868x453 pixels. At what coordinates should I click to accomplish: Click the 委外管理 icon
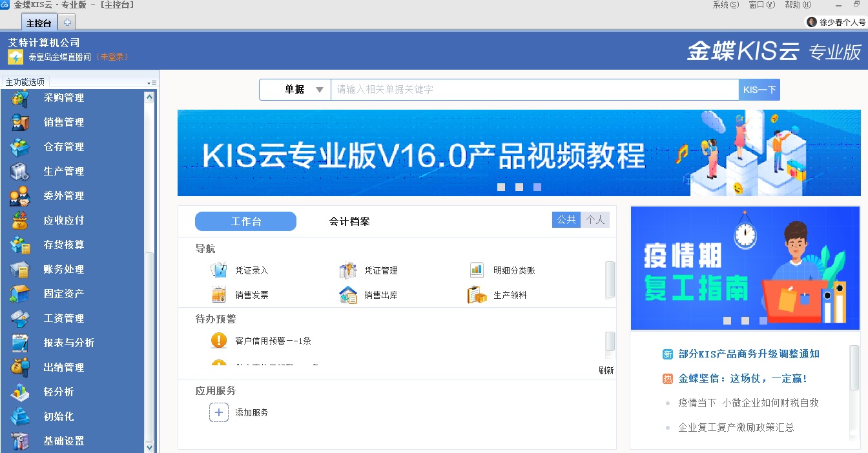[19, 196]
